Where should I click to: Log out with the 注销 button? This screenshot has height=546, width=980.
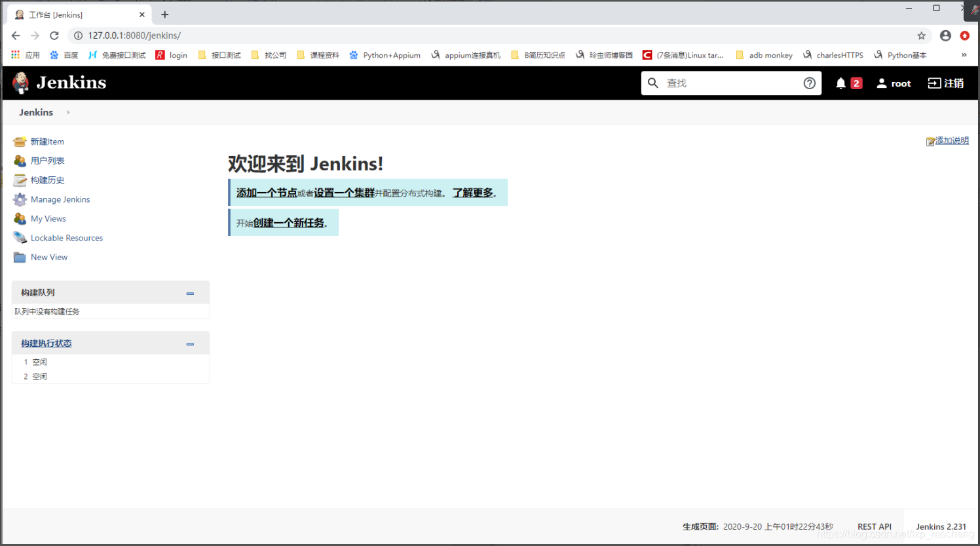946,83
